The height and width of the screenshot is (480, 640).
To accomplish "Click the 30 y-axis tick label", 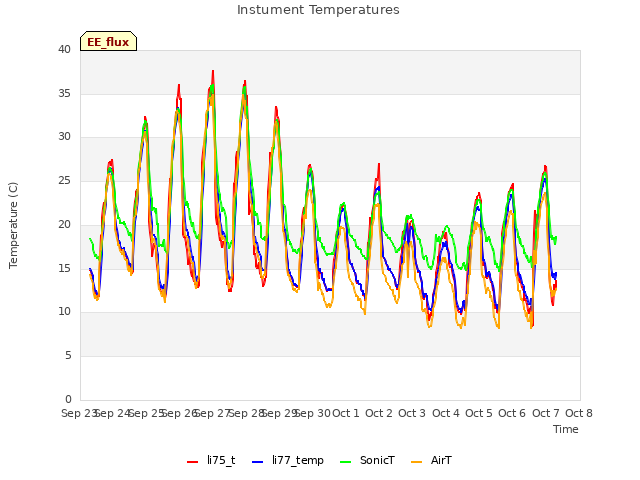I will (x=64, y=137).
